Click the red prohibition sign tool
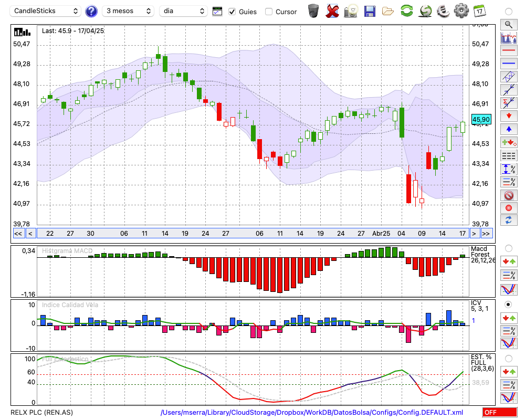This screenshot has height=420, width=525. click(509, 195)
